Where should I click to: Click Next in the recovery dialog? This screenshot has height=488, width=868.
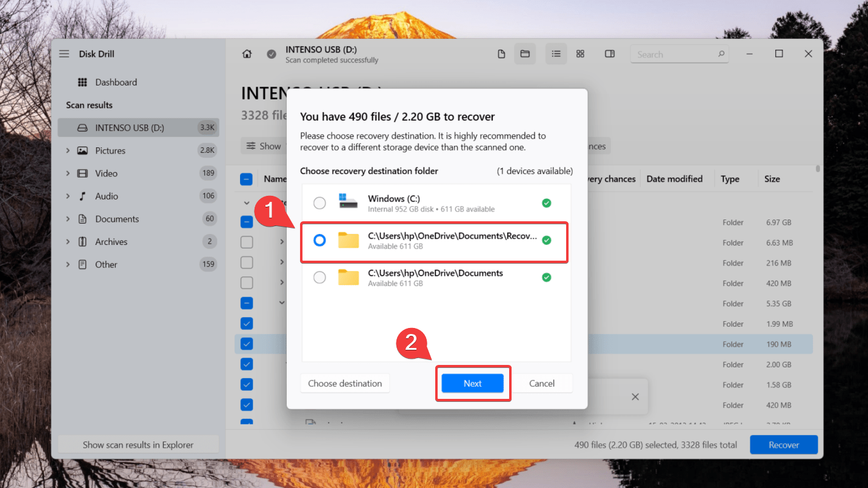[473, 383]
